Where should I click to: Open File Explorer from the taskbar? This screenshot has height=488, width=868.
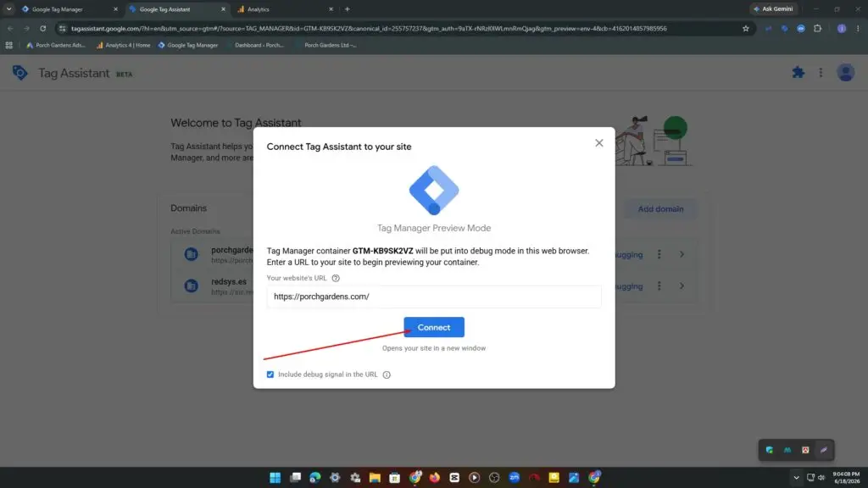click(x=375, y=478)
